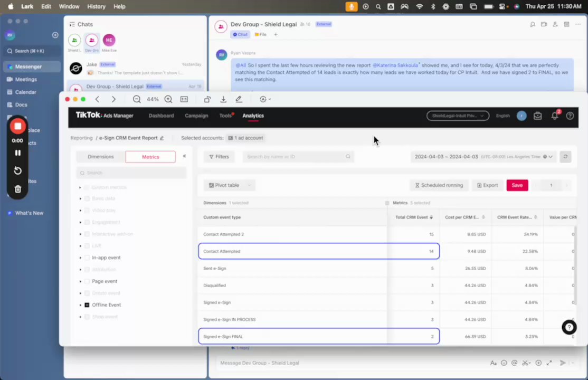The height and width of the screenshot is (380, 588).
Task: Set image to actual size 1:1
Action: [184, 99]
